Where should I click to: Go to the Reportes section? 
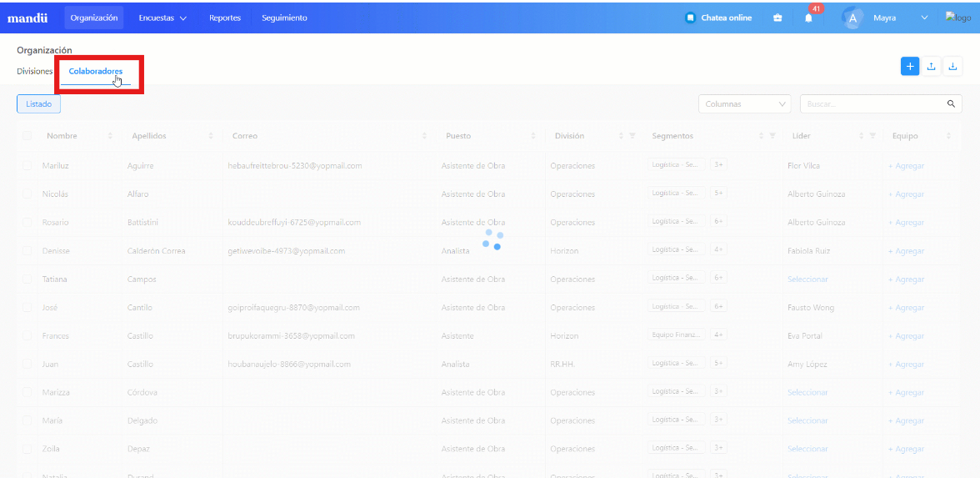pos(225,18)
